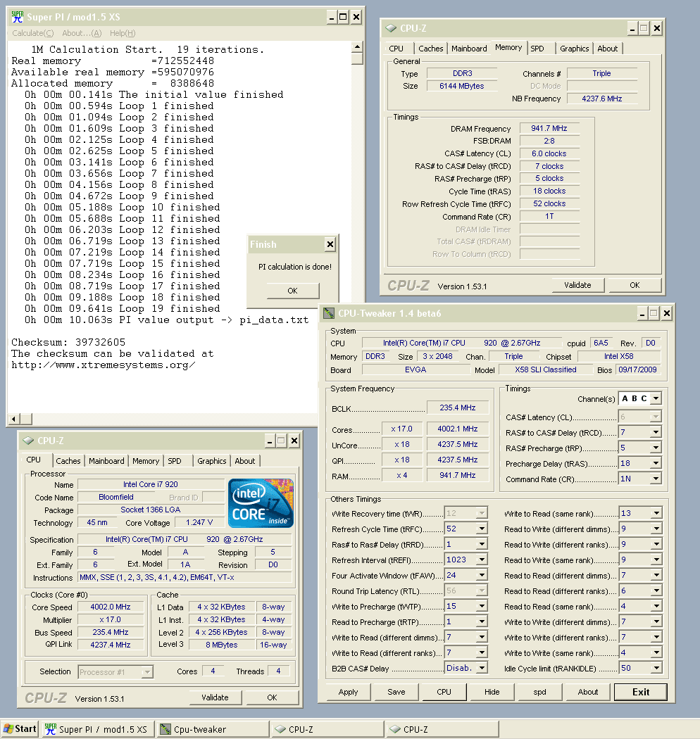Viewport: 700px width, 739px height.
Task: Click the PI value output pi_data.txt line
Action: (x=167, y=320)
